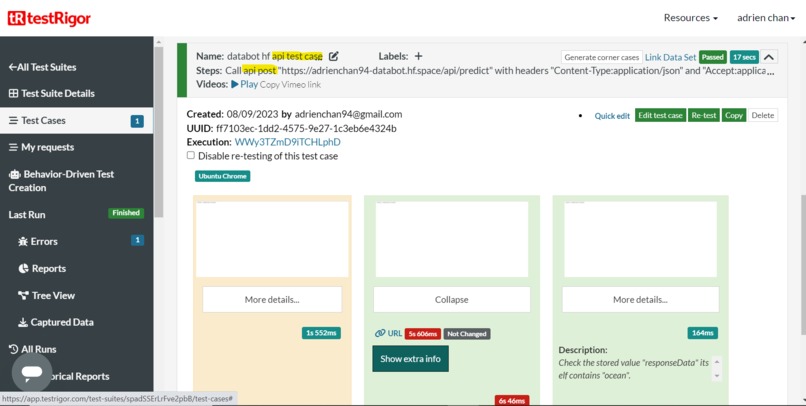Expand More details on first step
806x406 pixels.
272,300
